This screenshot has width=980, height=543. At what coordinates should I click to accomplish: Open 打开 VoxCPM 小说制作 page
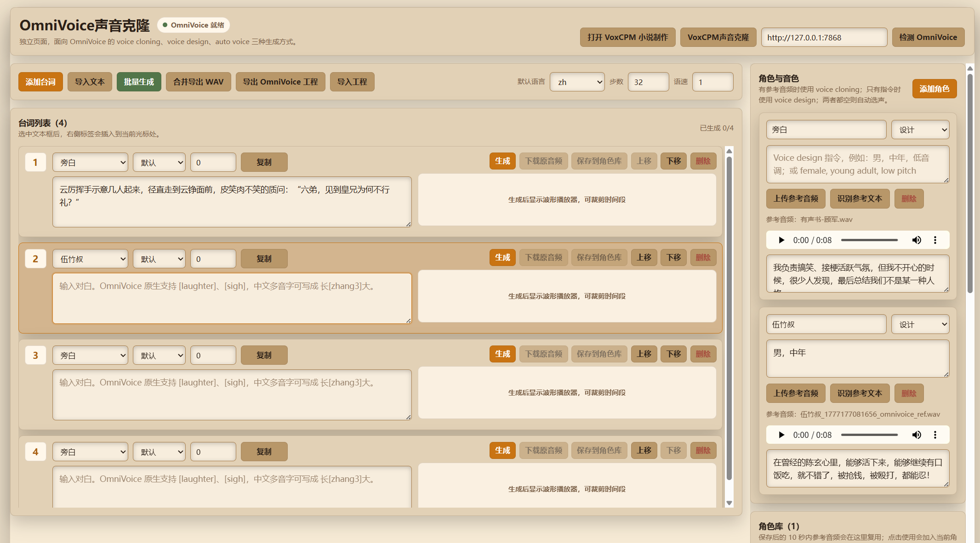pos(627,38)
